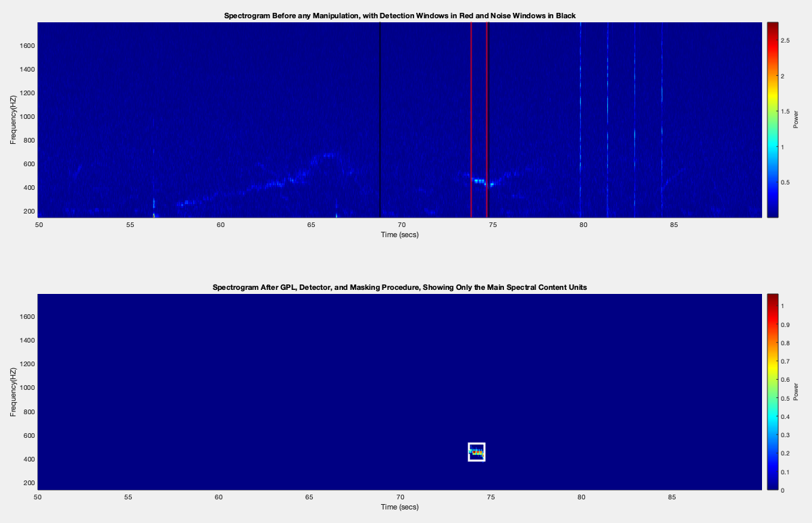Click 'Frequency(HZ)' label of the unprocessed spectrogram

(13, 120)
